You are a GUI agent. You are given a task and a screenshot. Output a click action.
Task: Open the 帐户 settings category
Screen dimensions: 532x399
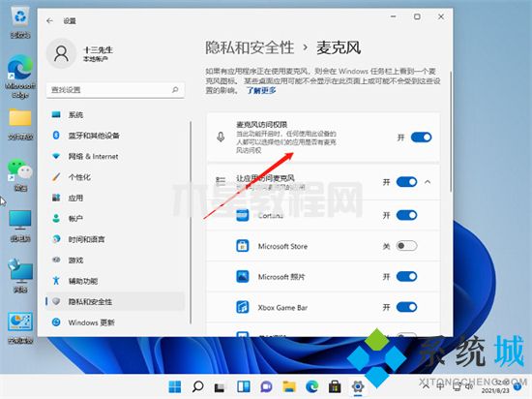(115, 219)
